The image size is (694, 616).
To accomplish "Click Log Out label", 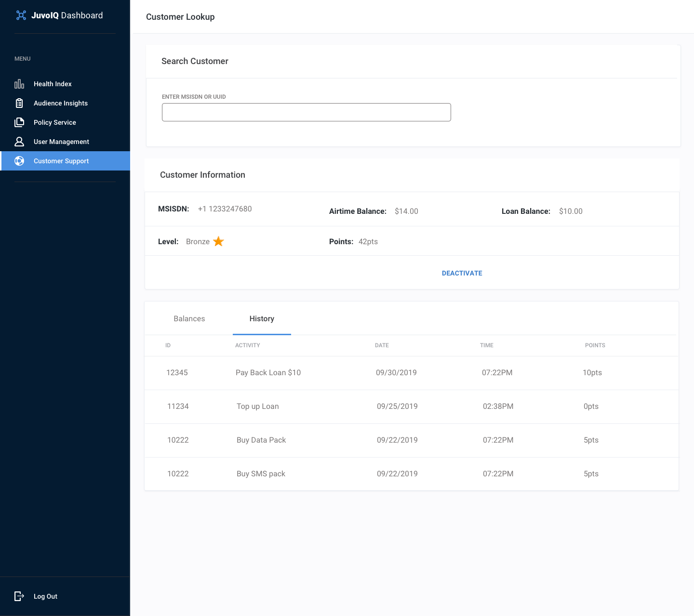I will [x=45, y=596].
